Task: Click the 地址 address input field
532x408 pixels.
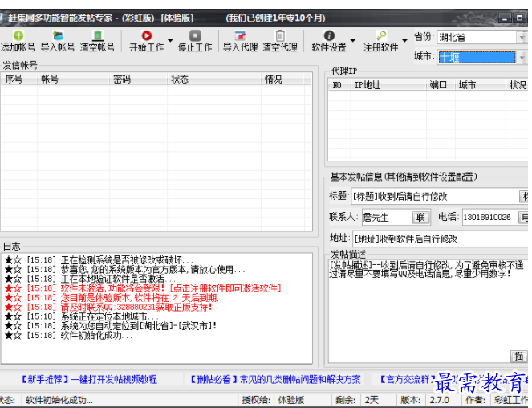Action: (x=440, y=239)
